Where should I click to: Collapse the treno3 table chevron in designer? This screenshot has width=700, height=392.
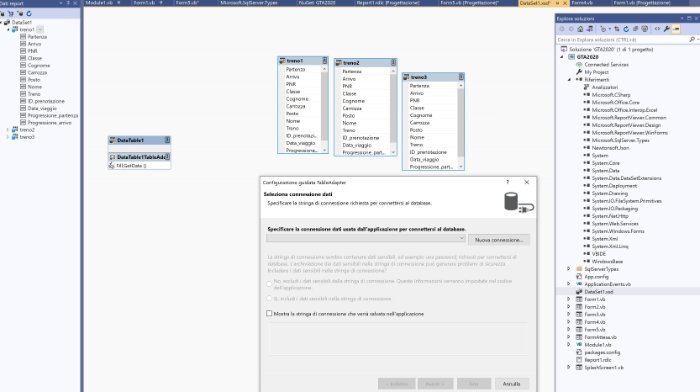[461, 77]
